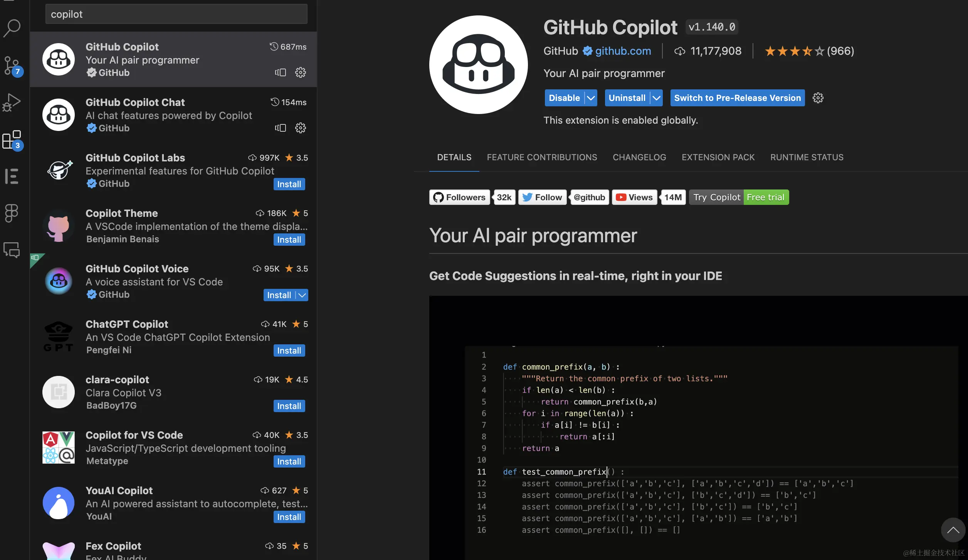This screenshot has height=560, width=968.
Task: Expand the Uninstall dropdown arrow
Action: (656, 98)
